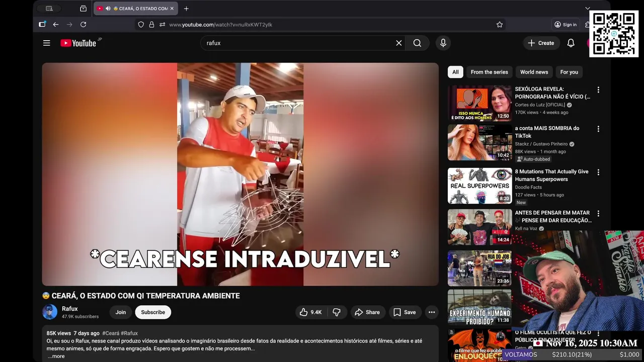Image resolution: width=644 pixels, height=362 pixels.
Task: Open SEXÓLOGA REVELA video thumbnail
Action: coord(479,103)
